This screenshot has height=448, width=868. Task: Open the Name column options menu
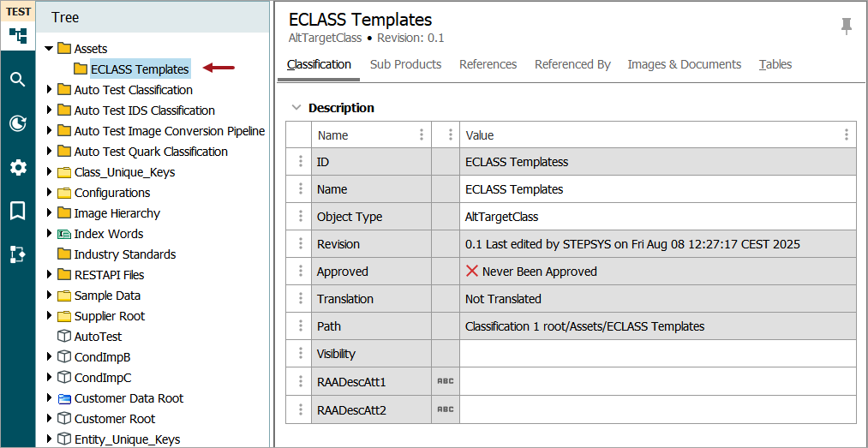point(421,134)
